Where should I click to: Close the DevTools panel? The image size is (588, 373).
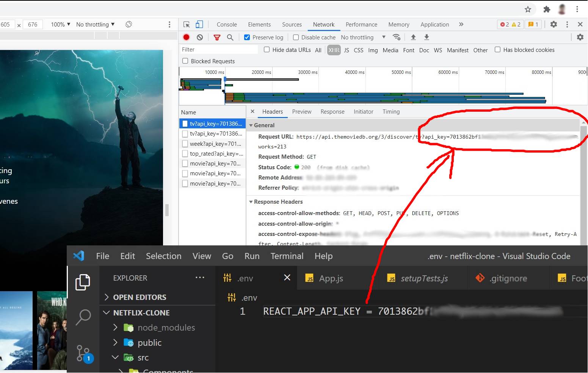tap(580, 24)
